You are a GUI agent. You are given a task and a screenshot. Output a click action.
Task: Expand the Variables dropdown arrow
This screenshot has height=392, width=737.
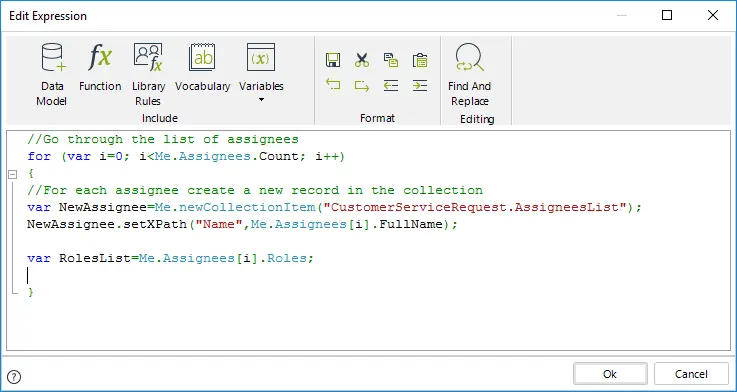(261, 100)
